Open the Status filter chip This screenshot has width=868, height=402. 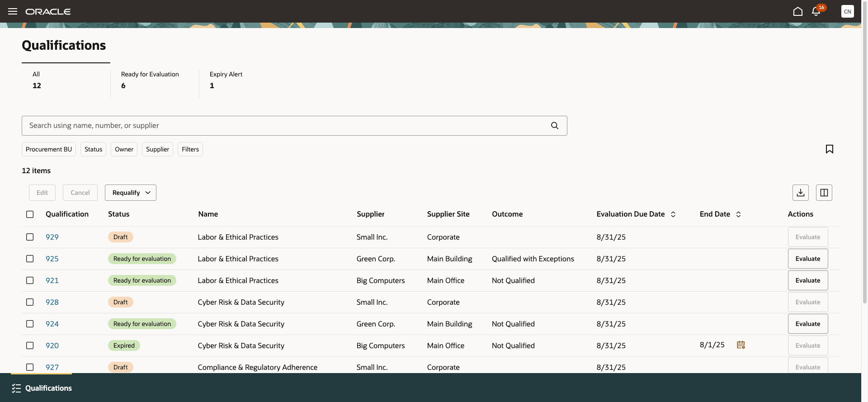[94, 149]
